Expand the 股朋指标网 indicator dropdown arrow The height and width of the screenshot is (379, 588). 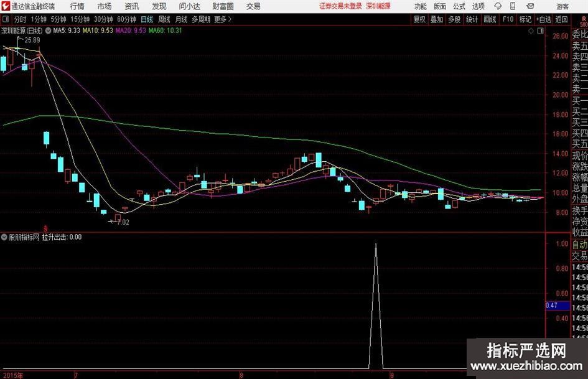[x=4, y=237]
